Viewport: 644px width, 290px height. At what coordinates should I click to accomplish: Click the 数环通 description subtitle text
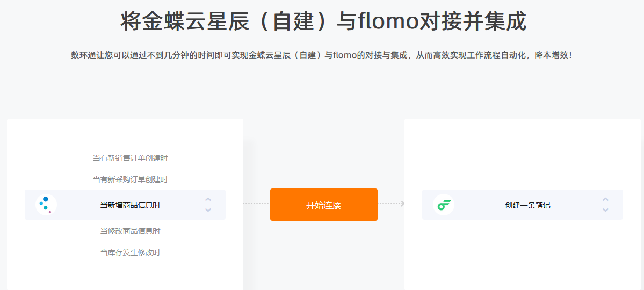click(322, 55)
